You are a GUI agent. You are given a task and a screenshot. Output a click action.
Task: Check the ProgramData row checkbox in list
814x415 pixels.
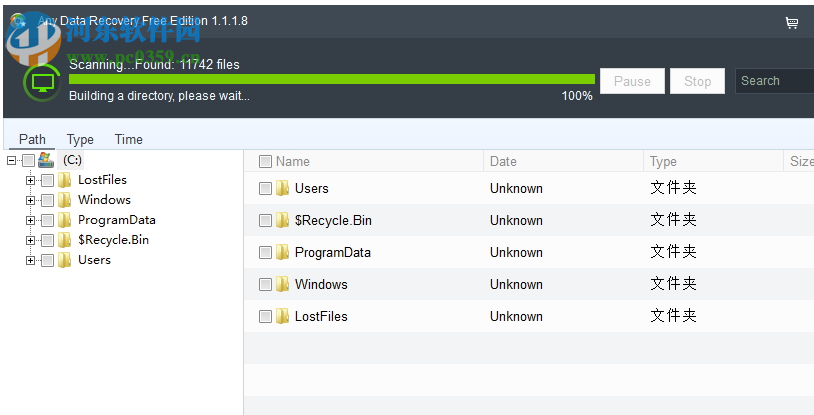(x=265, y=252)
